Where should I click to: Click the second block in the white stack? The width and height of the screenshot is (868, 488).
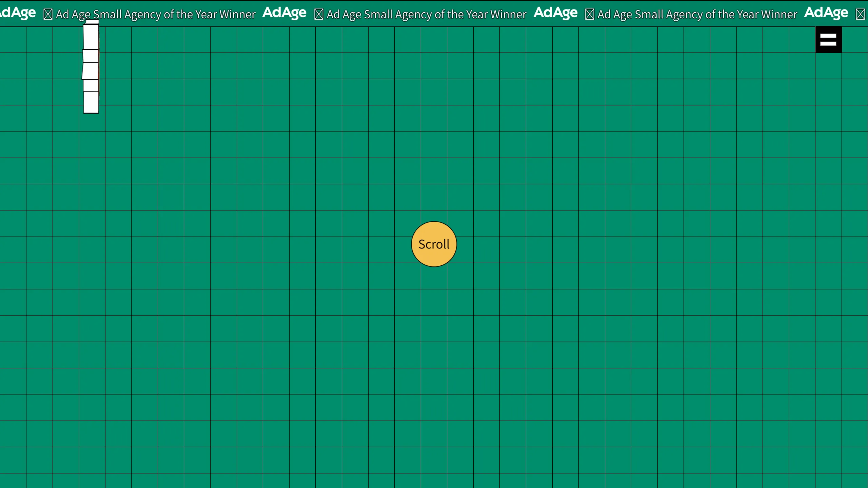tap(91, 56)
